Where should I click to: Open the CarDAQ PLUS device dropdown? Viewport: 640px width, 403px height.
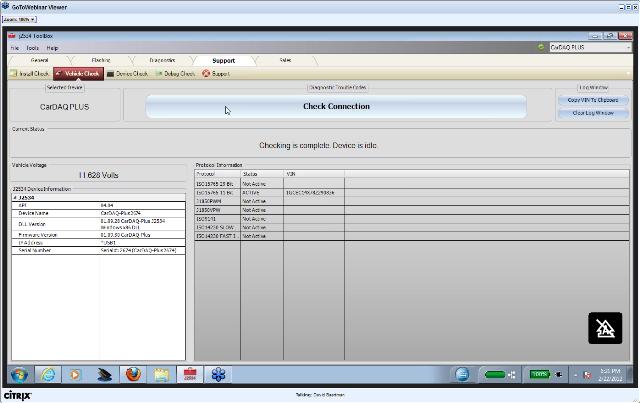tap(590, 47)
